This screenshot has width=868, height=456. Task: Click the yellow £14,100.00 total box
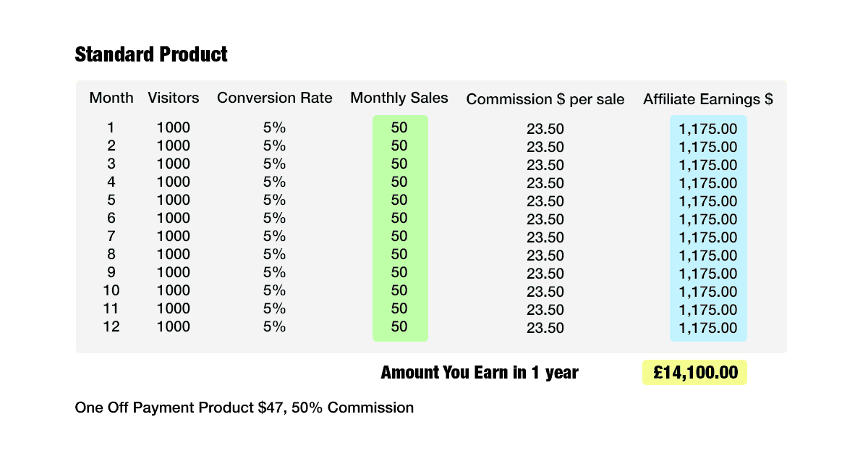click(694, 373)
